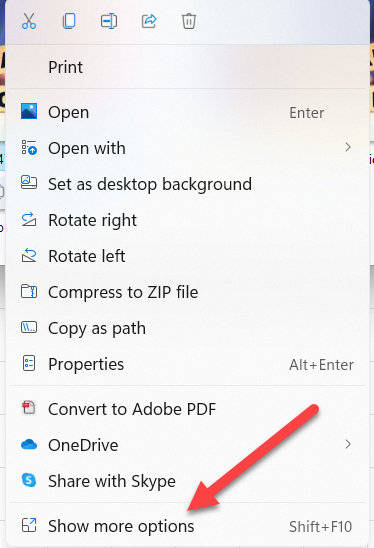The width and height of the screenshot is (374, 548).
Task: Select Rotate right
Action: click(187, 220)
